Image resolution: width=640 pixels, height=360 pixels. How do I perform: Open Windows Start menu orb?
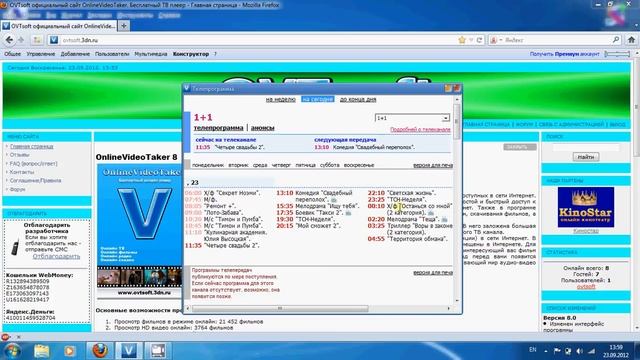(x=11, y=351)
